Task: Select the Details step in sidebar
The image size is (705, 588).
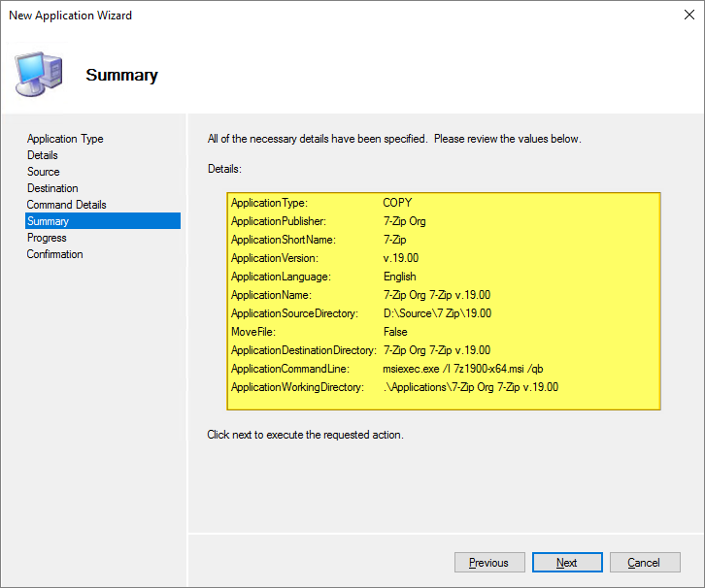Action: (43, 155)
